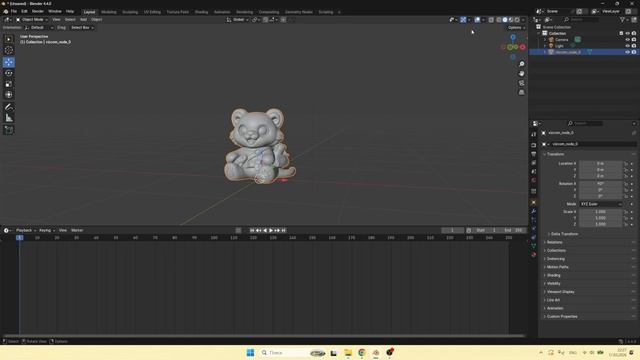
Task: Select the Annotate tool in toolbar
Action: [x=9, y=107]
